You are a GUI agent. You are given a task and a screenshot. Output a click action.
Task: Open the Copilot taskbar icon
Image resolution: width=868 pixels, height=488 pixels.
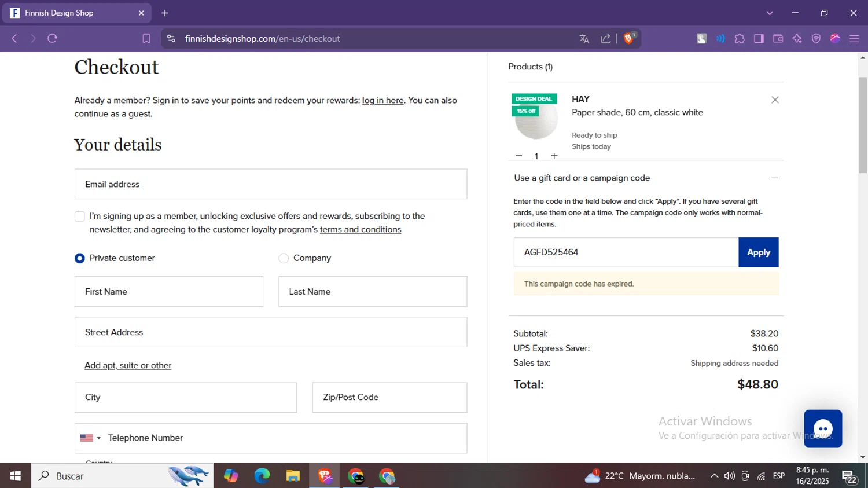point(231,476)
